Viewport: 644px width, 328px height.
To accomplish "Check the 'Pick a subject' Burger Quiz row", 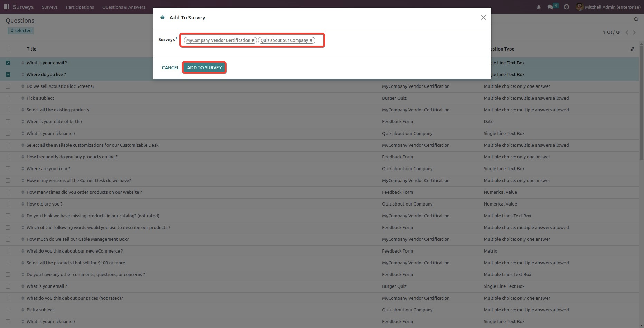I will (8, 98).
